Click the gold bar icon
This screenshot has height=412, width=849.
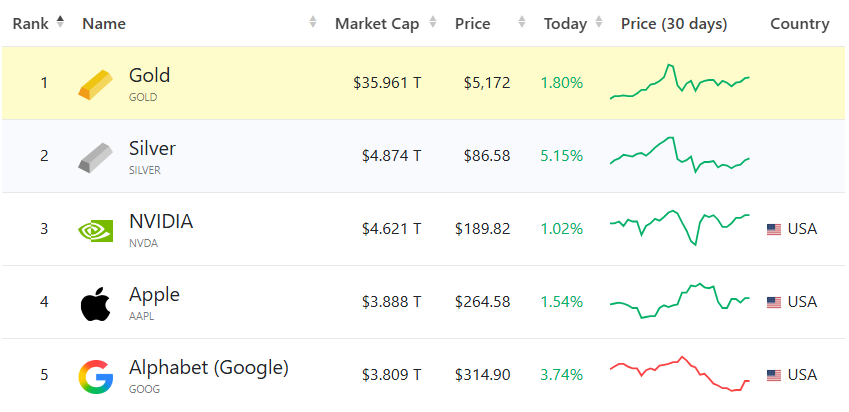[96, 84]
